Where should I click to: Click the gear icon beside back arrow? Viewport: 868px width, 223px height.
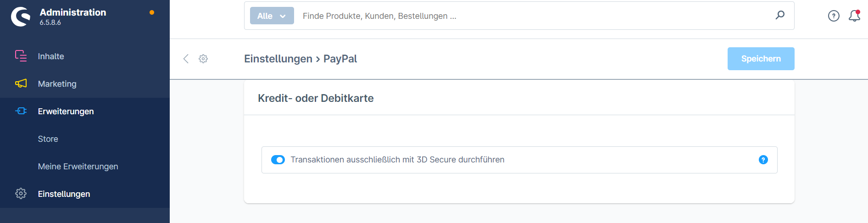(203, 59)
